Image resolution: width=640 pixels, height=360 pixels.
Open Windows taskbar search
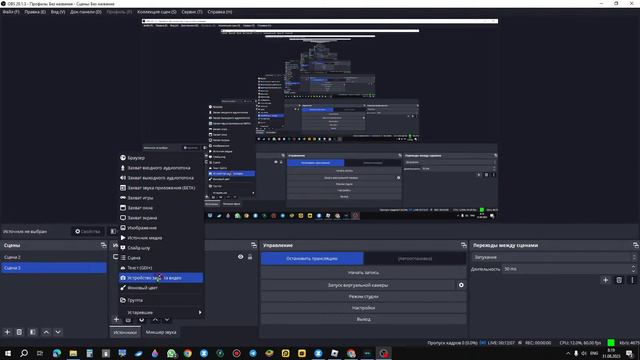click(24, 353)
